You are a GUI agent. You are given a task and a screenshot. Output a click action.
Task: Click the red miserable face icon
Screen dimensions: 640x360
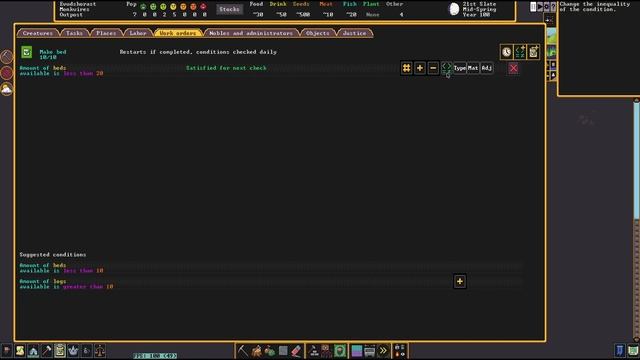tap(203, 7)
